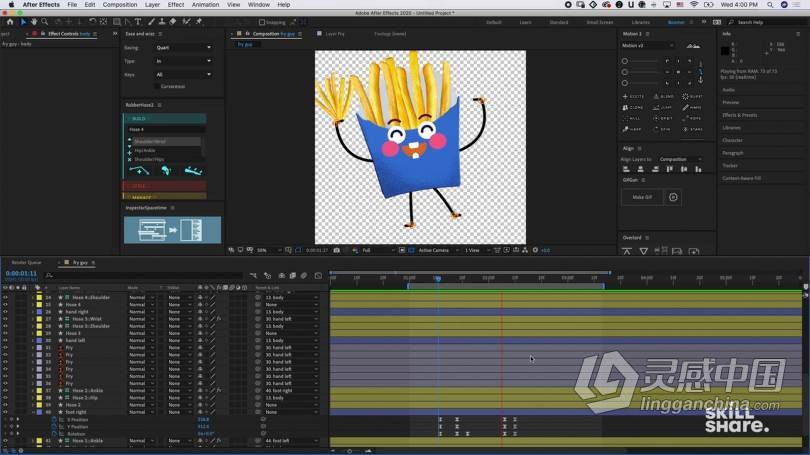Select the Selection arrow tool

coord(23,22)
